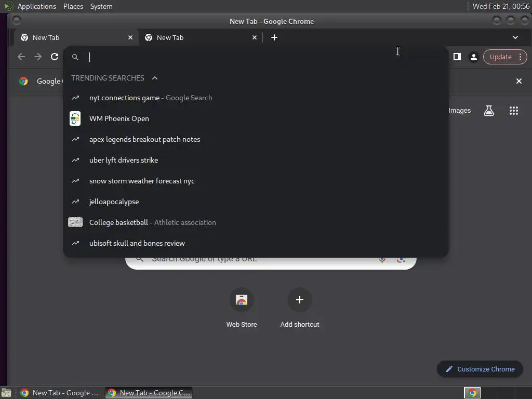Open the Google apps grid
The image size is (532, 399).
coord(514,111)
